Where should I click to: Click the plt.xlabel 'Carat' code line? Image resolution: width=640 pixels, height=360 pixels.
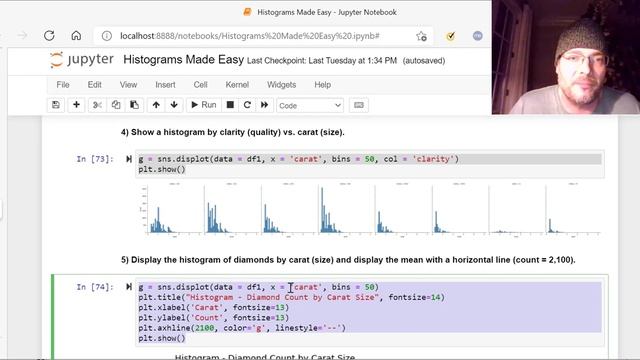coord(213,307)
